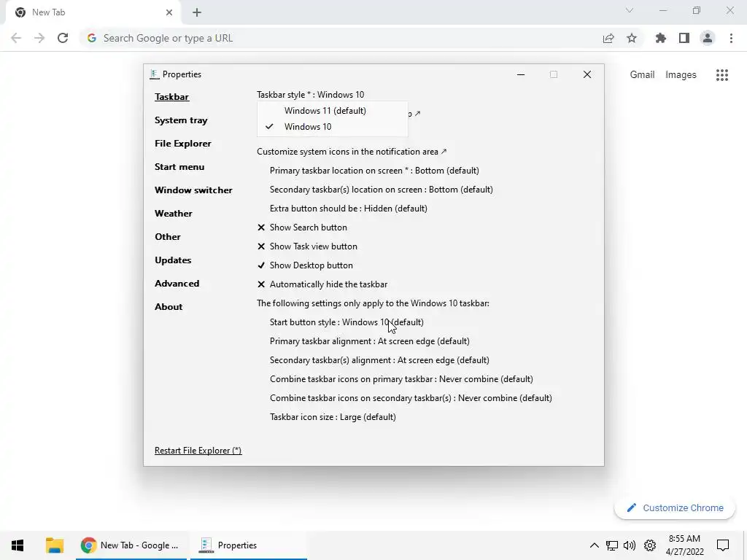Toggle Show Search button option
The image size is (747, 560).
pyautogui.click(x=302, y=227)
